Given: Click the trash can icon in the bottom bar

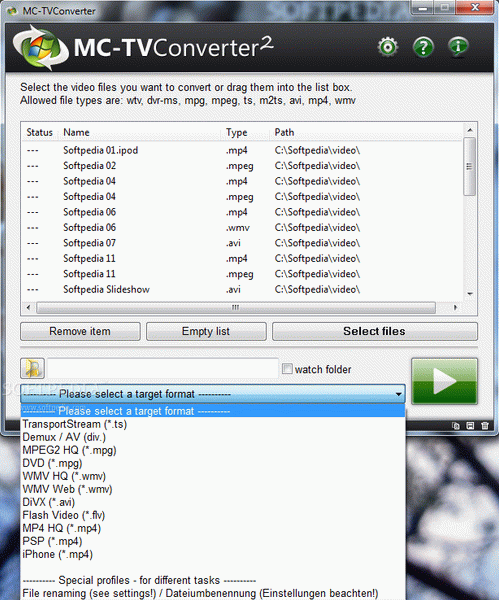Looking at the screenshot, I should tap(484, 426).
